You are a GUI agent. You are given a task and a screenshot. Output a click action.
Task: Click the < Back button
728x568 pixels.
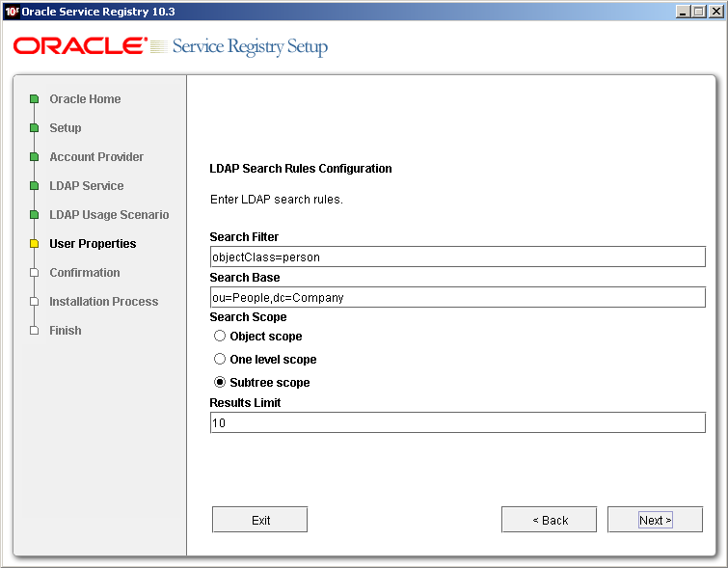(x=549, y=519)
